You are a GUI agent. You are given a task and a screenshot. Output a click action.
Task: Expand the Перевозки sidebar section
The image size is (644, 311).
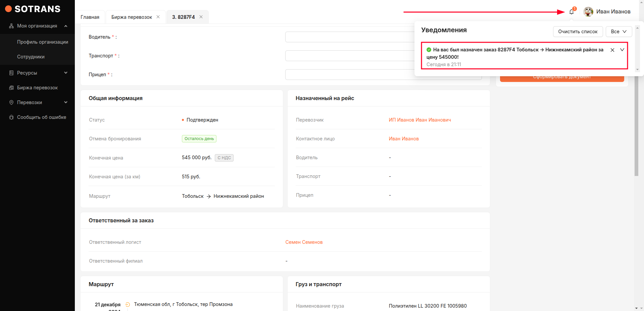click(66, 102)
